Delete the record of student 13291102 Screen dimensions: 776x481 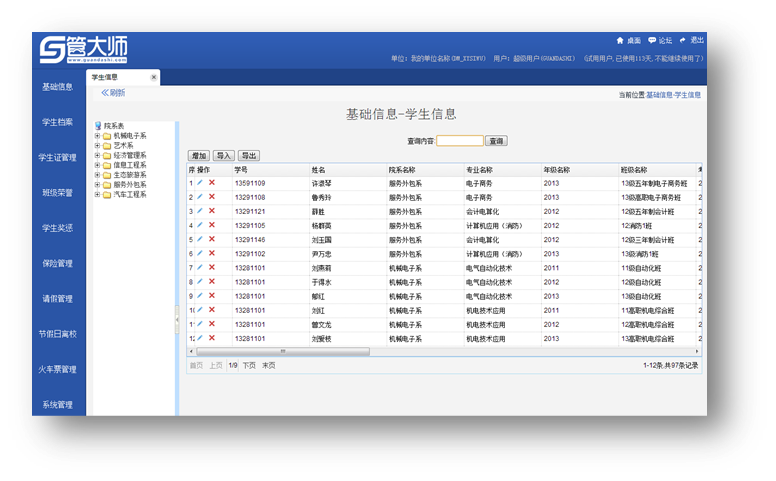212,253
